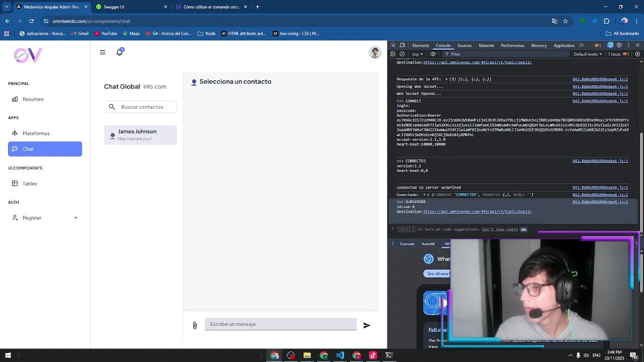Switch to the Memory tab

pos(539,45)
